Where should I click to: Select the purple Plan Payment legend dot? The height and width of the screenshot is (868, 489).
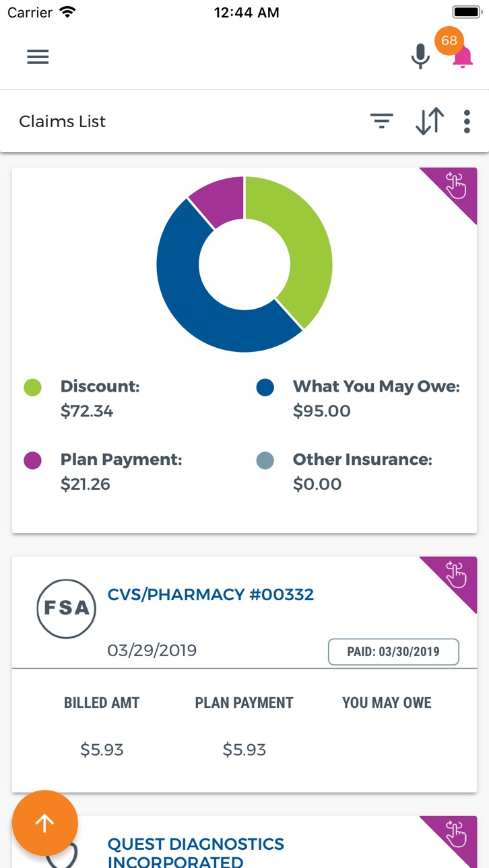(32, 460)
